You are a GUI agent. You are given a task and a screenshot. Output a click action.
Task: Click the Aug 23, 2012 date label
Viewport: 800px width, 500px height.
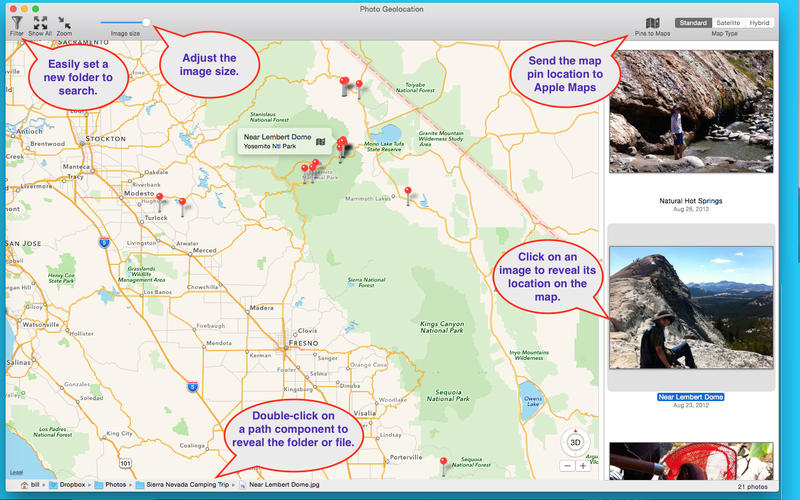click(691, 405)
